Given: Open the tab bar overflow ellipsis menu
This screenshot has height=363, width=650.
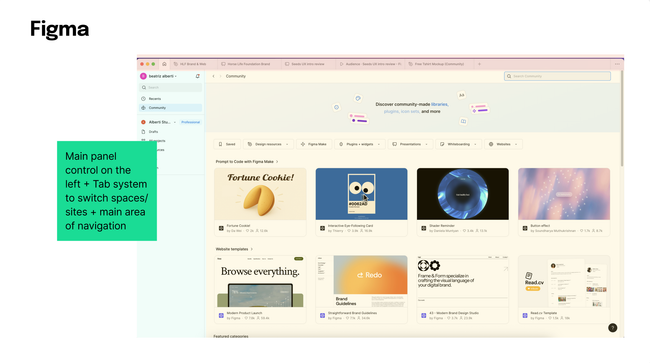Looking at the screenshot, I should [617, 64].
